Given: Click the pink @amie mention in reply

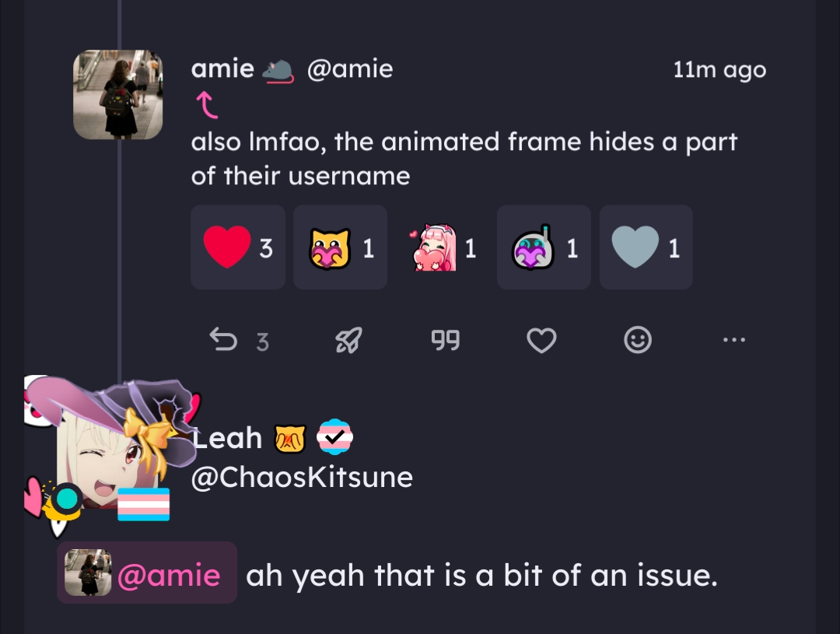Looking at the screenshot, I should [x=168, y=576].
